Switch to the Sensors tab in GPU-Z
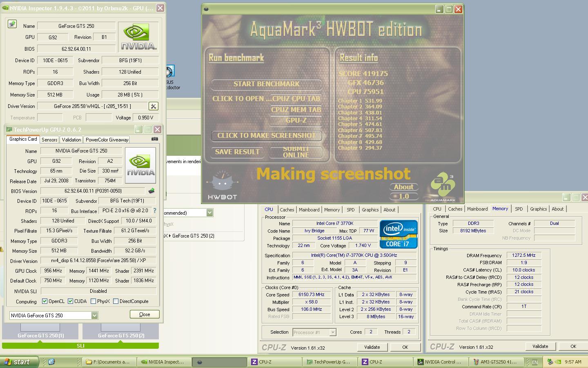 point(49,140)
